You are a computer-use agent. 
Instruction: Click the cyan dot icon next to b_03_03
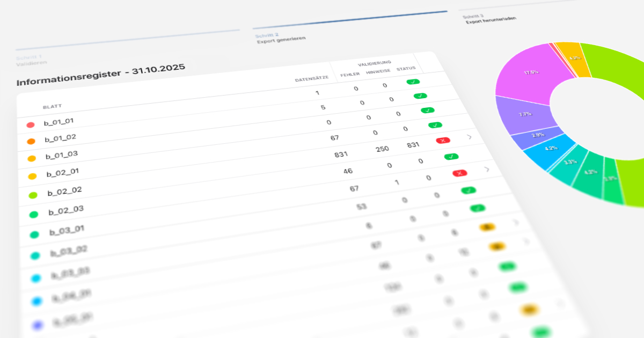[x=36, y=277]
